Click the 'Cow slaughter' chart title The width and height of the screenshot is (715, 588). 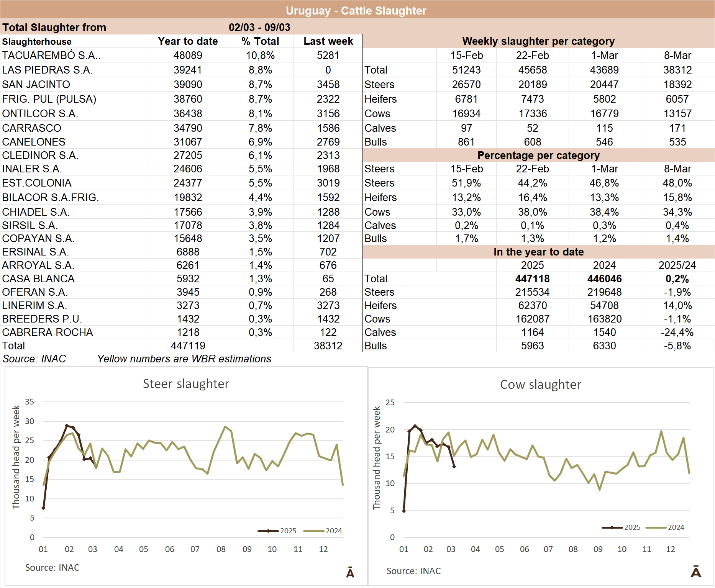click(x=540, y=385)
